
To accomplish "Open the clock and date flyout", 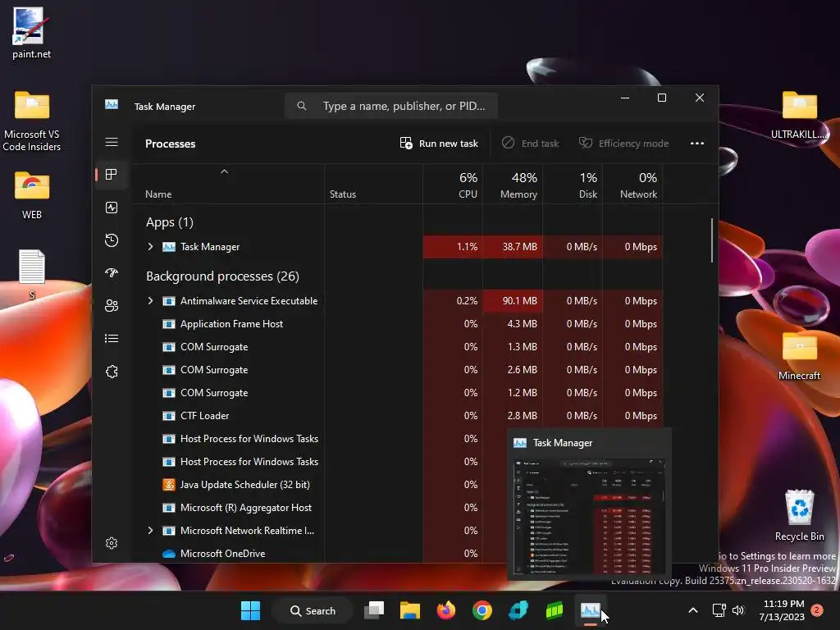I will (782, 610).
